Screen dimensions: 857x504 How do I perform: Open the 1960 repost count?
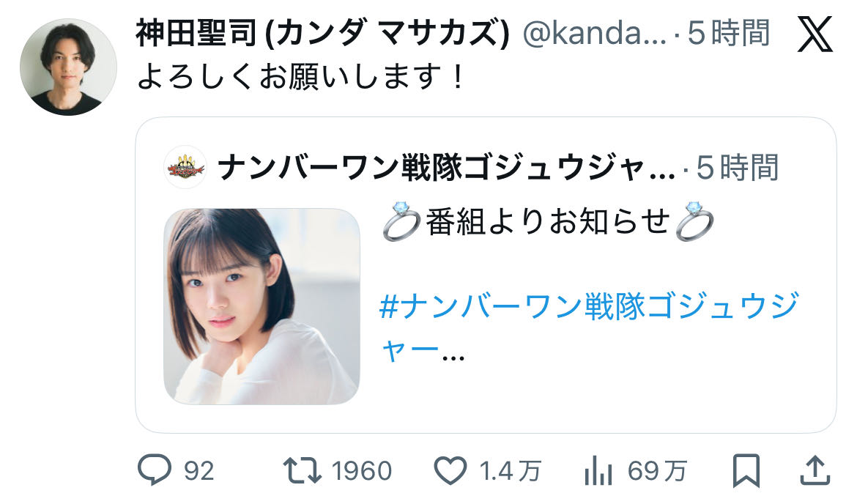click(x=362, y=470)
